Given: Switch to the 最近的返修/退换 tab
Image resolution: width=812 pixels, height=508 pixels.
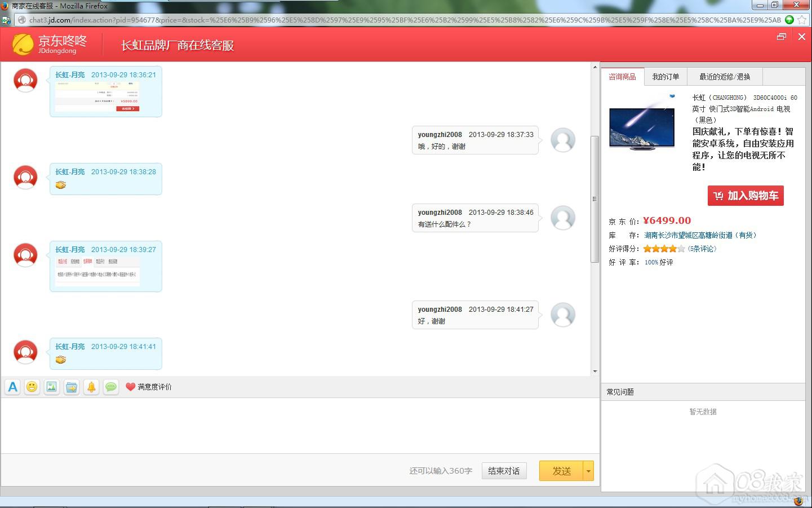Looking at the screenshot, I should pyautogui.click(x=725, y=77).
